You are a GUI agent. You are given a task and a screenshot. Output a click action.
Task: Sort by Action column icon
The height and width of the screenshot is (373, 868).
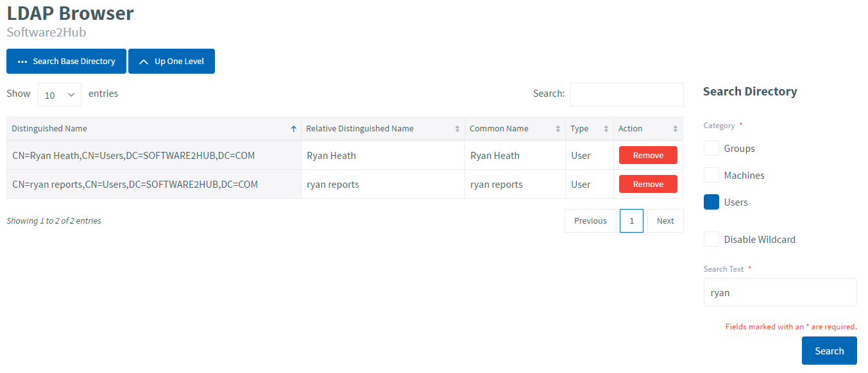tap(676, 129)
